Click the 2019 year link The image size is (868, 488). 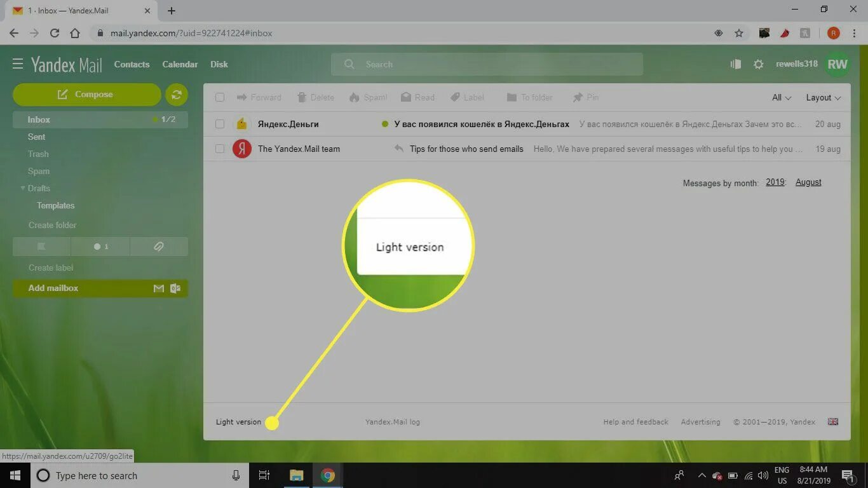pyautogui.click(x=775, y=182)
